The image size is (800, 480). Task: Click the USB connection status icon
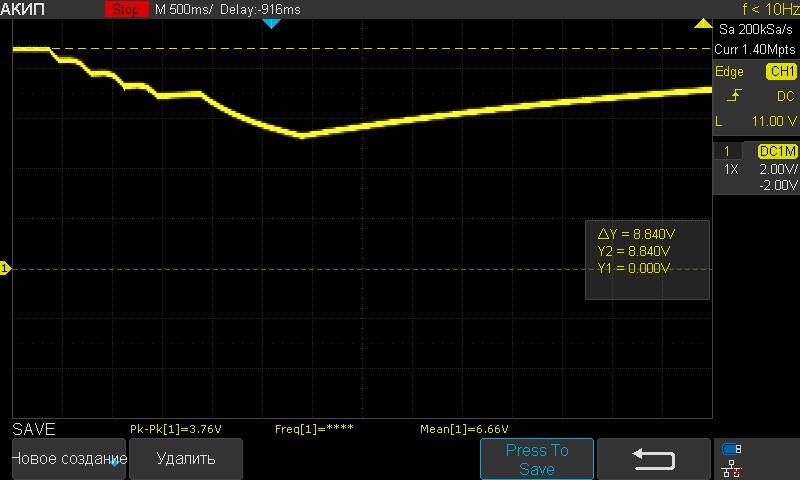point(731,449)
